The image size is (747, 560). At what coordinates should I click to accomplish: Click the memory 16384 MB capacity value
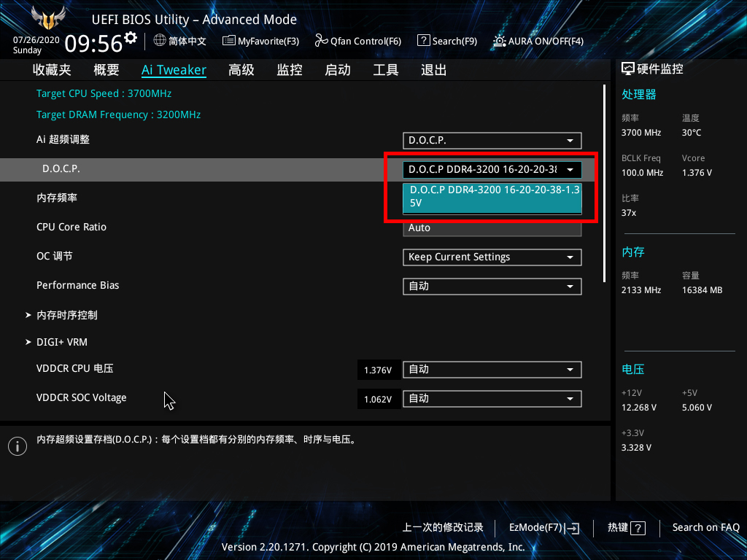coord(703,290)
